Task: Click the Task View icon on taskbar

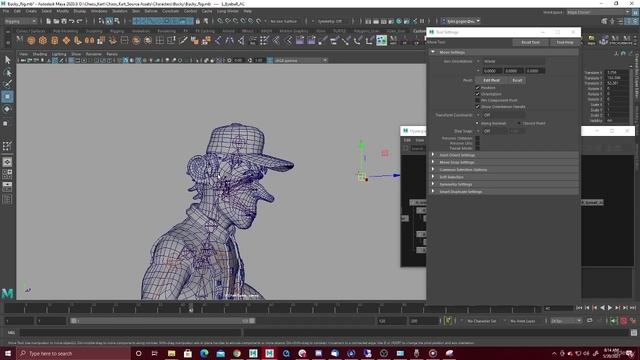Action: click(x=155, y=353)
